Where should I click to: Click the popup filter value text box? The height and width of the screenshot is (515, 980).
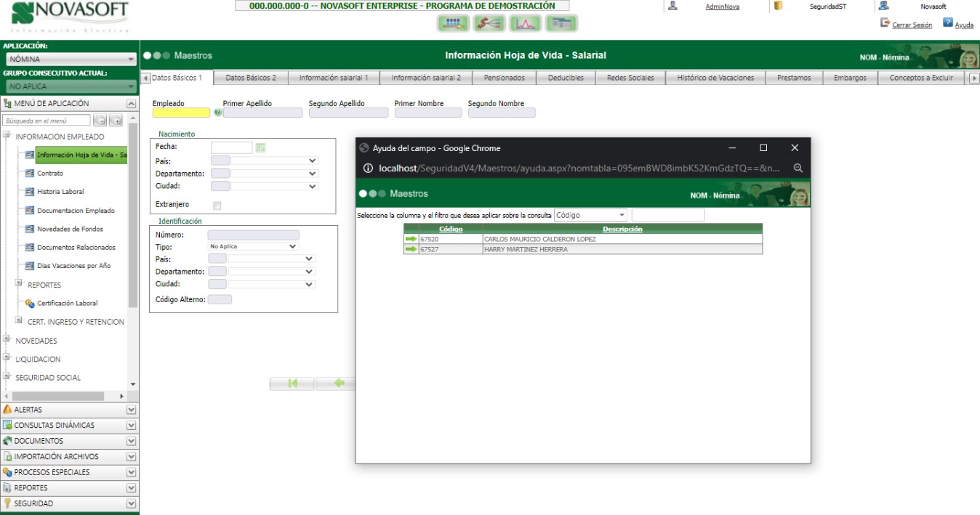pyautogui.click(x=668, y=216)
